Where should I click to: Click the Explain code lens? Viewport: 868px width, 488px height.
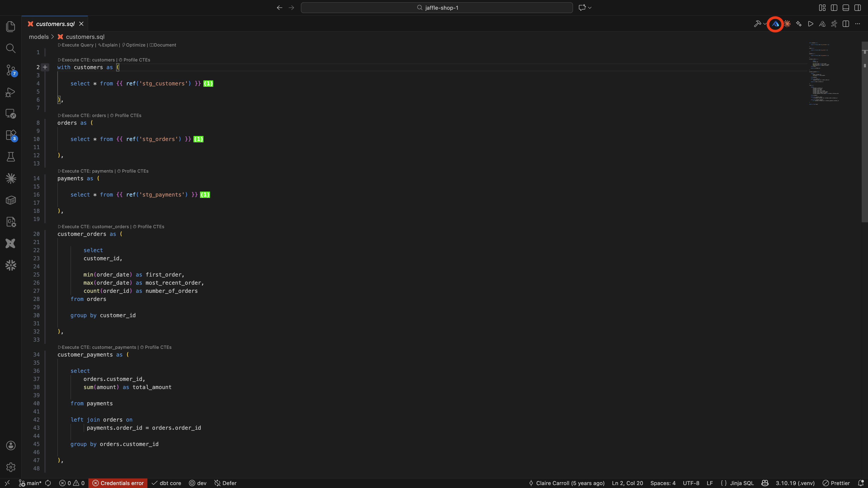[108, 45]
